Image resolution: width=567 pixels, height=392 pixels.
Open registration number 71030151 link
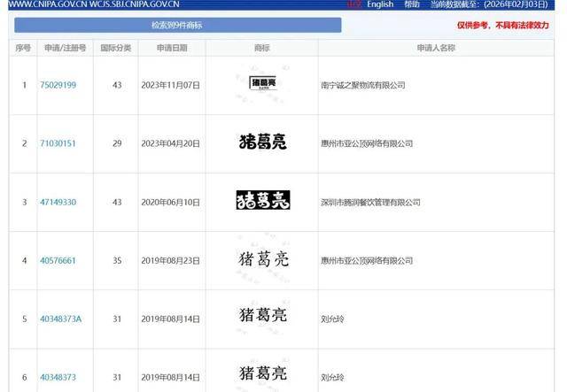coord(58,143)
